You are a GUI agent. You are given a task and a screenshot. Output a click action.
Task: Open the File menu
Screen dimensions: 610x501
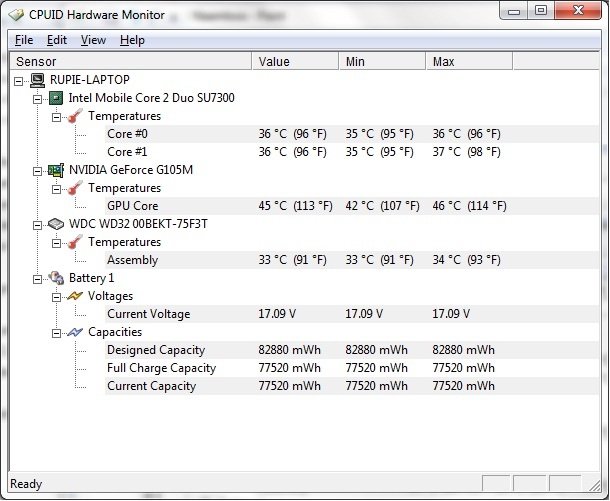tap(24, 40)
